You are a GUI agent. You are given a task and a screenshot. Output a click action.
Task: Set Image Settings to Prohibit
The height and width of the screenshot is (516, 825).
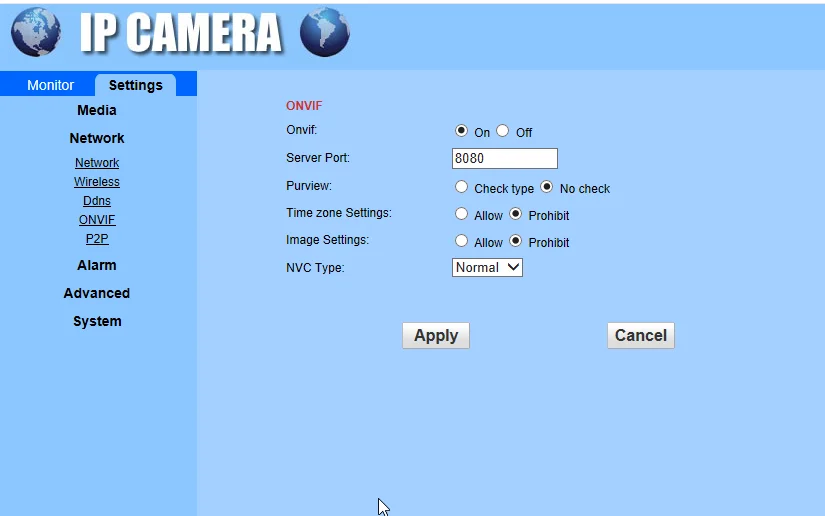[516, 240]
